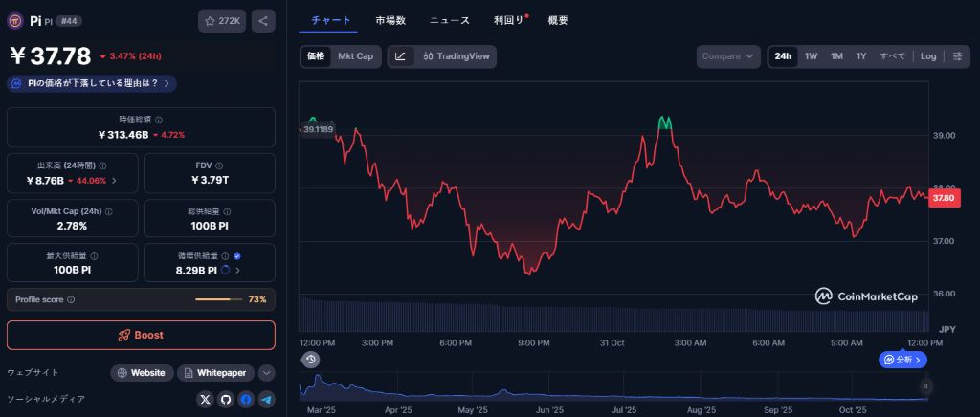Switch to line chart icon
Screen dimensions: 980x417
pos(401,56)
